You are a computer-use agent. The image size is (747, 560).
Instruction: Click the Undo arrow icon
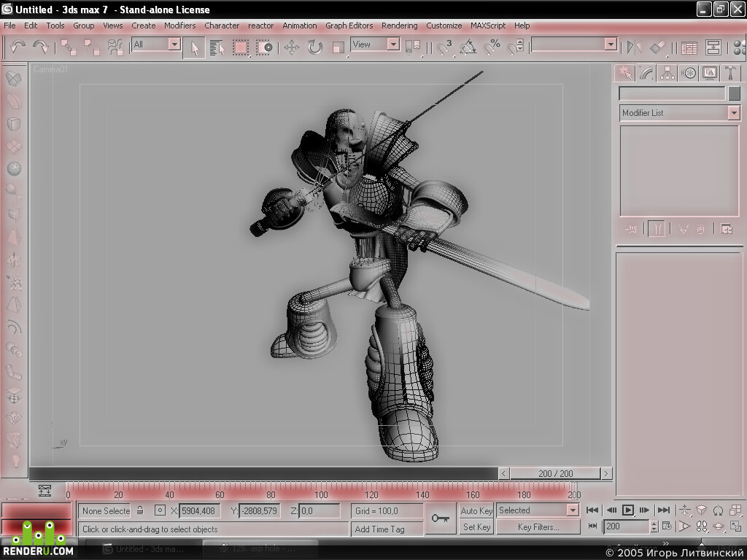click(x=18, y=47)
